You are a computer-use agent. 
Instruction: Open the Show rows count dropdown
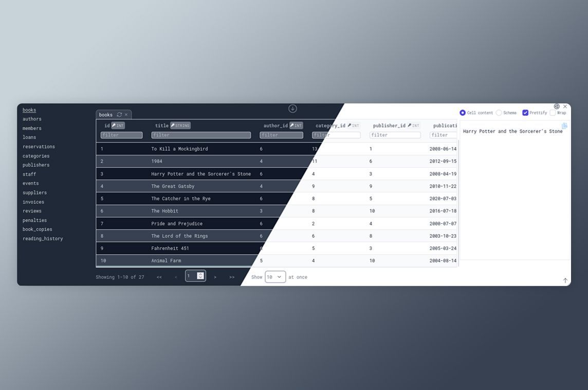point(275,277)
